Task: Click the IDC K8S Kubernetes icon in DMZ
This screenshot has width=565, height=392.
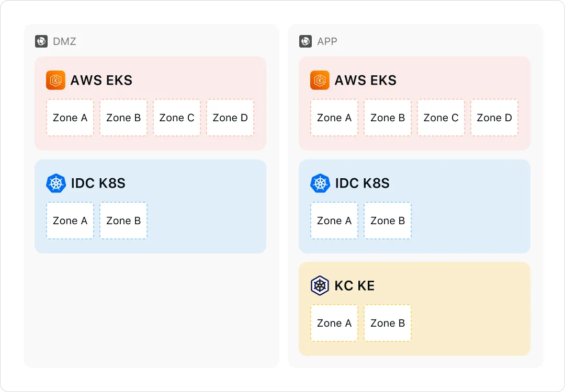Action: (56, 183)
